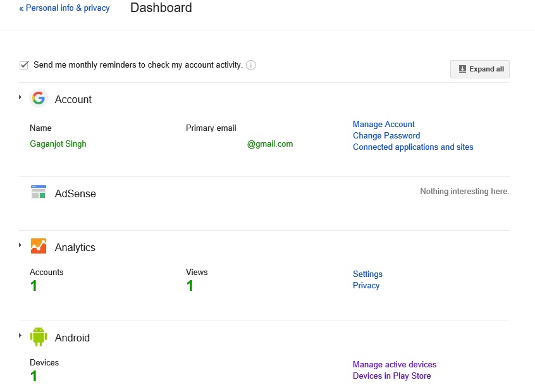
Task: Open the info icon beside monthly reminders
Action: click(x=251, y=65)
